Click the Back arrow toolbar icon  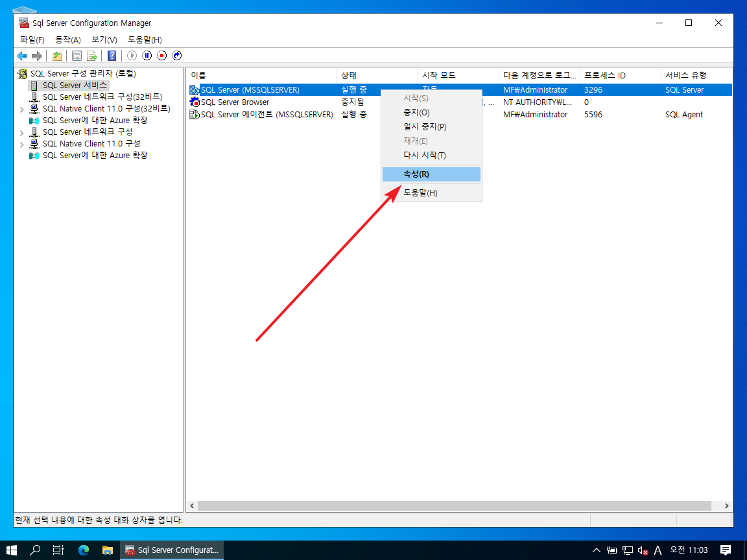[x=22, y=56]
